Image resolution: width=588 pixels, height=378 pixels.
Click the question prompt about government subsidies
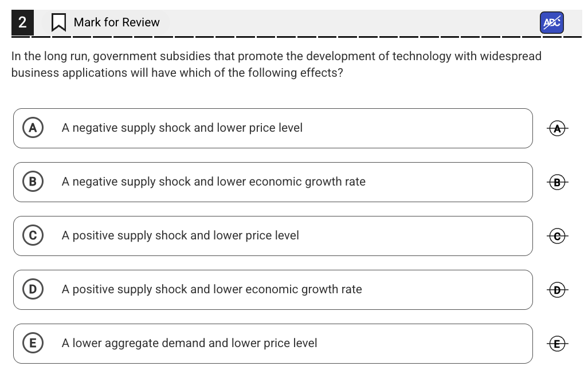coord(276,65)
